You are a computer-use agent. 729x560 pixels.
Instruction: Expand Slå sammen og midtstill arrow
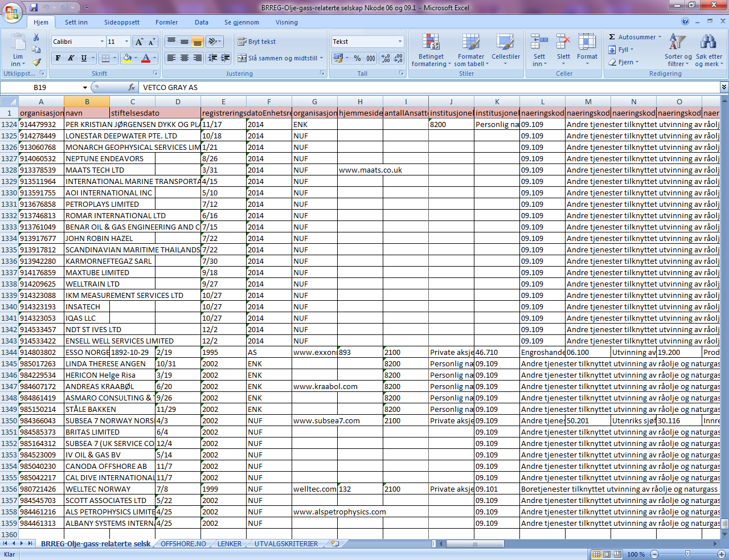click(x=321, y=58)
